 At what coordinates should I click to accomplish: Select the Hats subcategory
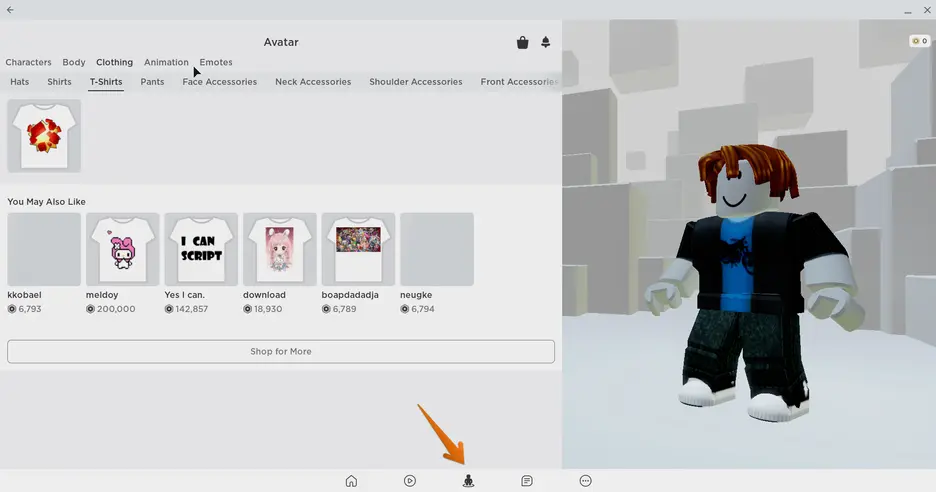(x=20, y=82)
